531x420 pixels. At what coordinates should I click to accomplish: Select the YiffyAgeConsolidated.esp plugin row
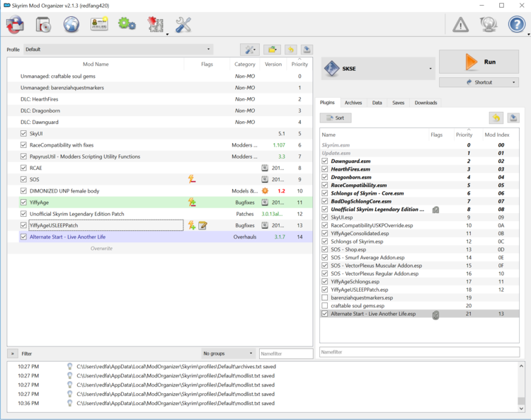pyautogui.click(x=419, y=233)
